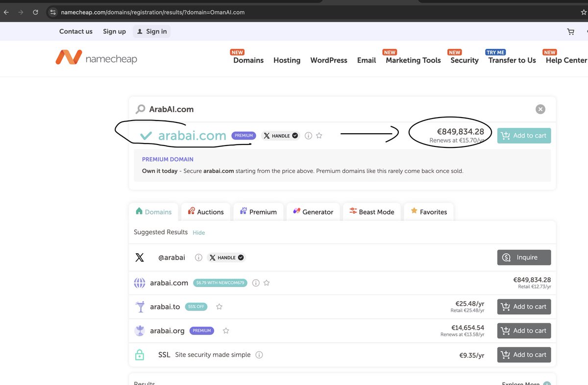
Task: Click Inquire button for @arabai
Action: 524,257
